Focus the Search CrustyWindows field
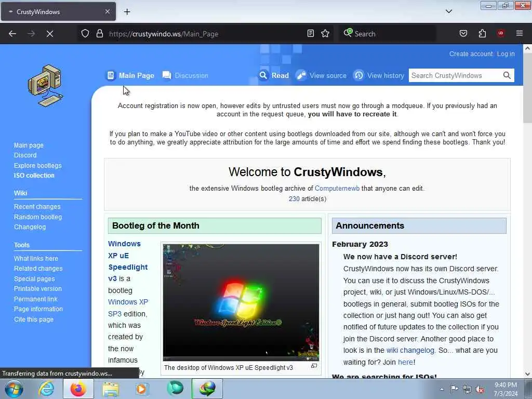This screenshot has width=532, height=399. pyautogui.click(x=455, y=75)
